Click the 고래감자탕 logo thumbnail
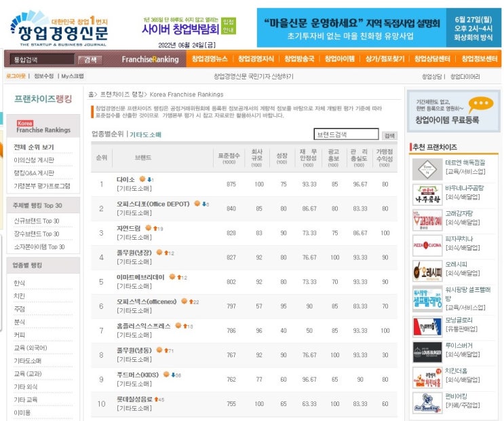This screenshot has width=504, height=421. point(427,220)
